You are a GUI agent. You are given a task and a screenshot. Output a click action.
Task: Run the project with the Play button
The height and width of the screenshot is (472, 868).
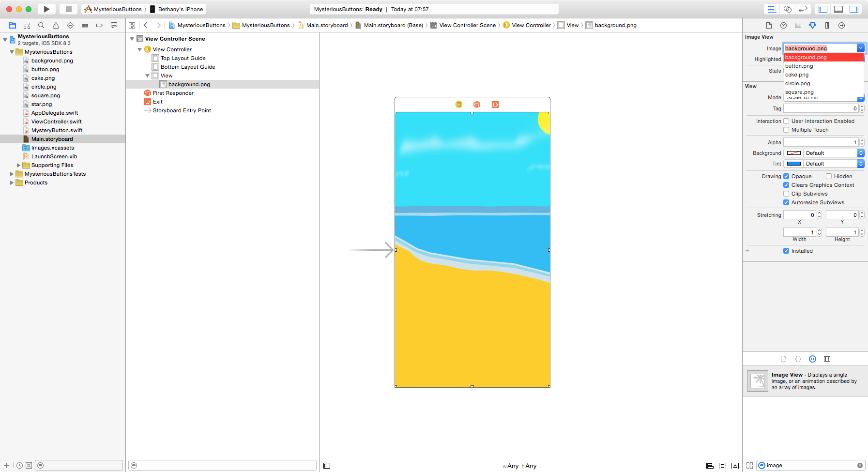tap(46, 9)
